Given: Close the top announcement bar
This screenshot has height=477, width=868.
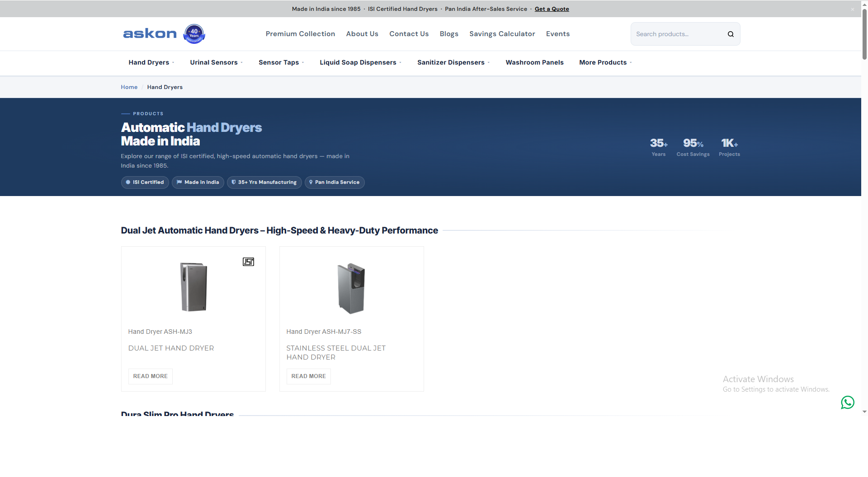Looking at the screenshot, I should [853, 9].
